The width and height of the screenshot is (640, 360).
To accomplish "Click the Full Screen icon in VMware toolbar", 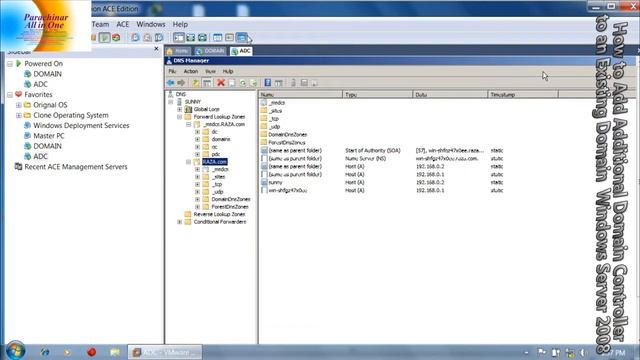I will pos(191,38).
